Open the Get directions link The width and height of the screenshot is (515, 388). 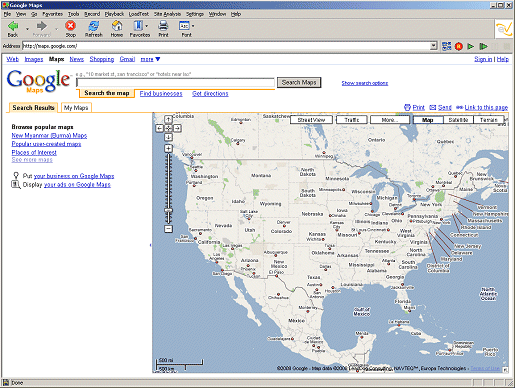[x=210, y=94]
